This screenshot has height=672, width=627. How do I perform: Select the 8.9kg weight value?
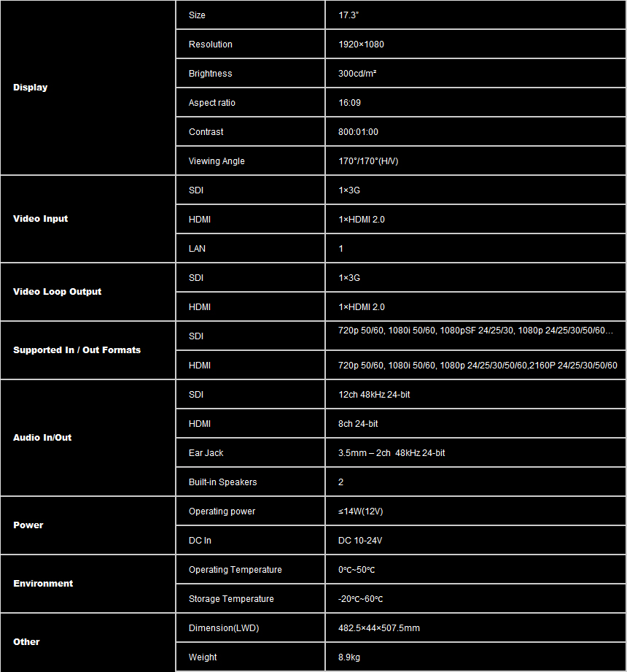(x=349, y=657)
